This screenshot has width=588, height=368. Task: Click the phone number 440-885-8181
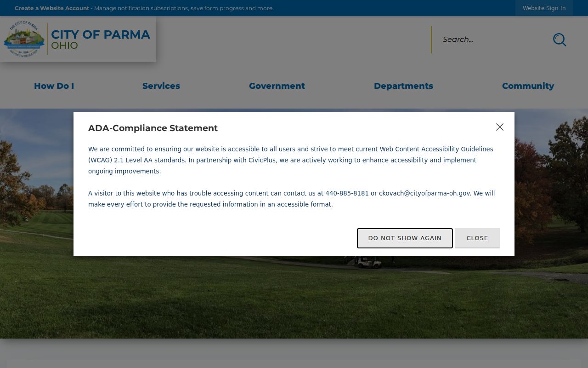click(347, 193)
